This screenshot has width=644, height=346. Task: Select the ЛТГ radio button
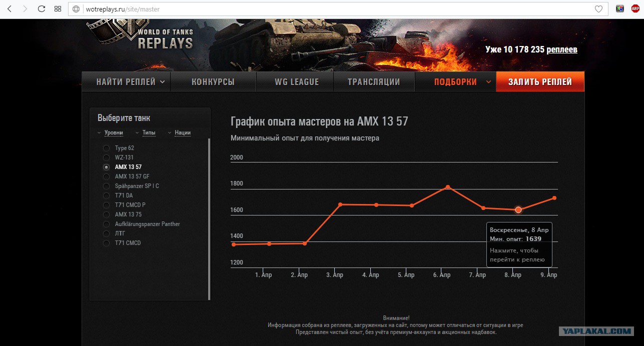pyautogui.click(x=106, y=233)
